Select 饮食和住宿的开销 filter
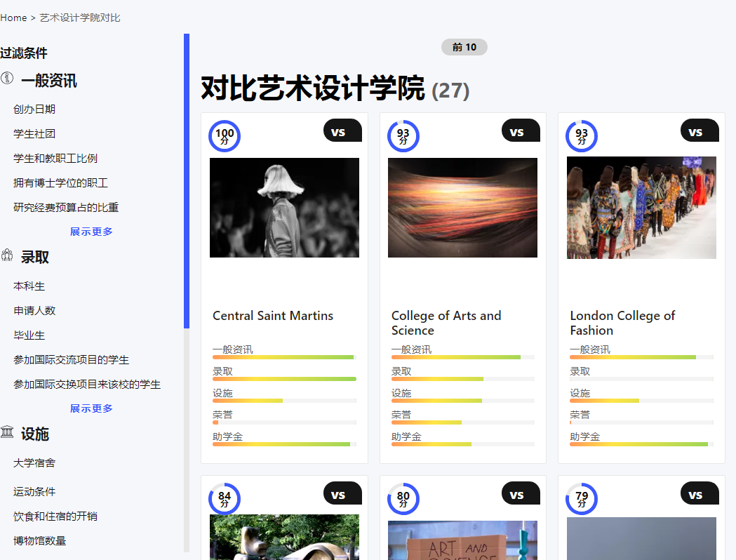This screenshot has height=560, width=736. [x=55, y=516]
